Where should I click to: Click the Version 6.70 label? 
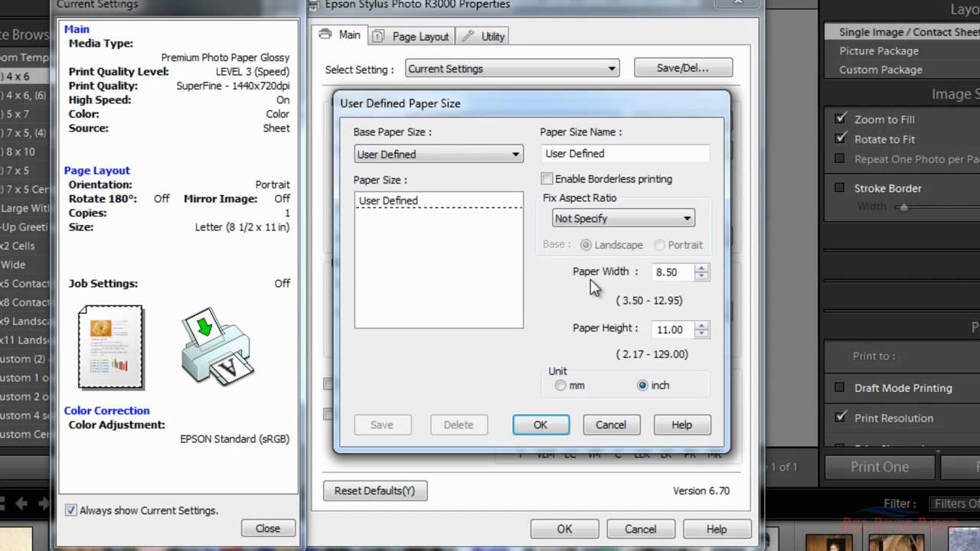[701, 491]
